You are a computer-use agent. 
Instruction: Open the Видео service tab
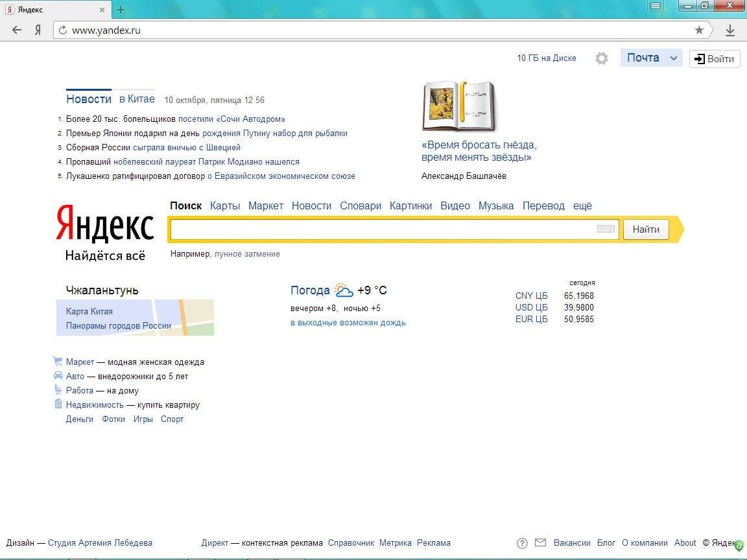pos(455,205)
